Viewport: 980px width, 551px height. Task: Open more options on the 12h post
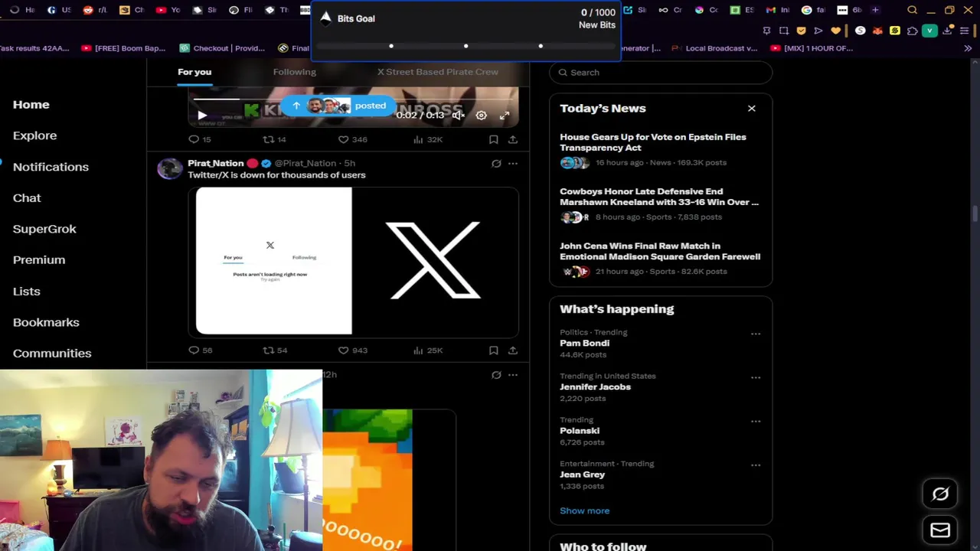point(513,374)
